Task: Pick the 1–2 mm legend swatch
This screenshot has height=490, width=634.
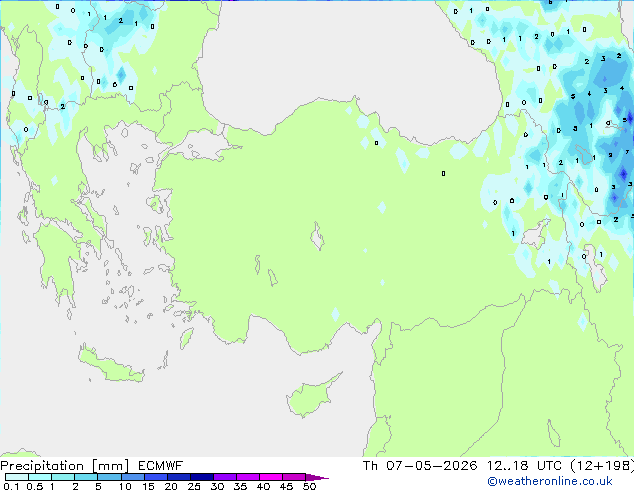Action: (63, 477)
